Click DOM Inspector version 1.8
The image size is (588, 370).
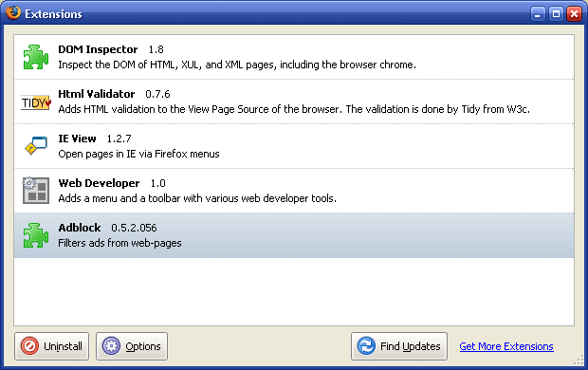[x=156, y=49]
